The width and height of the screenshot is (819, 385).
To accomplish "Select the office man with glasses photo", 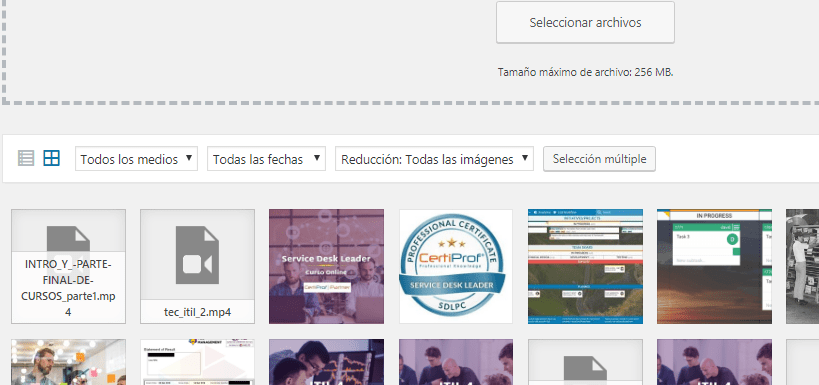I will [x=68, y=362].
